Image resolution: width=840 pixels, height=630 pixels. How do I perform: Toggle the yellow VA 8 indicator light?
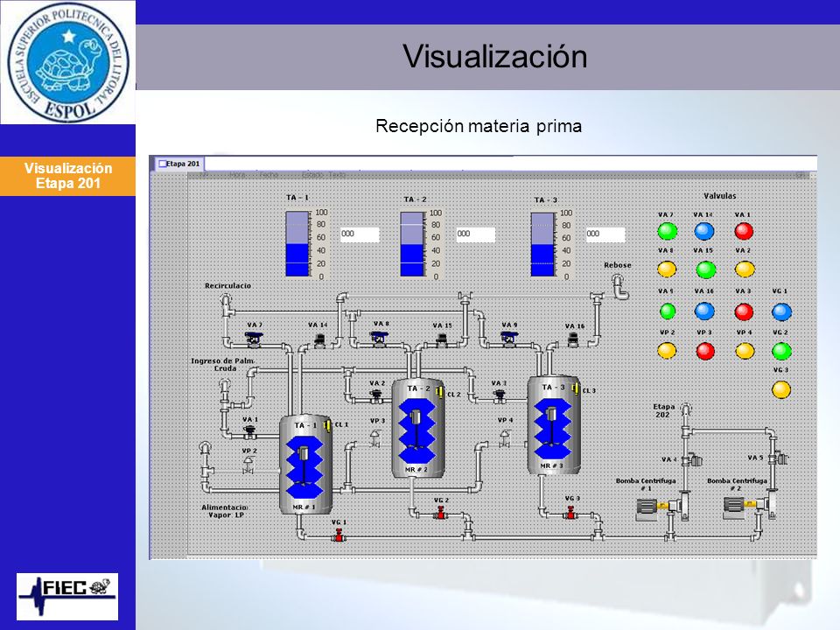point(667,269)
